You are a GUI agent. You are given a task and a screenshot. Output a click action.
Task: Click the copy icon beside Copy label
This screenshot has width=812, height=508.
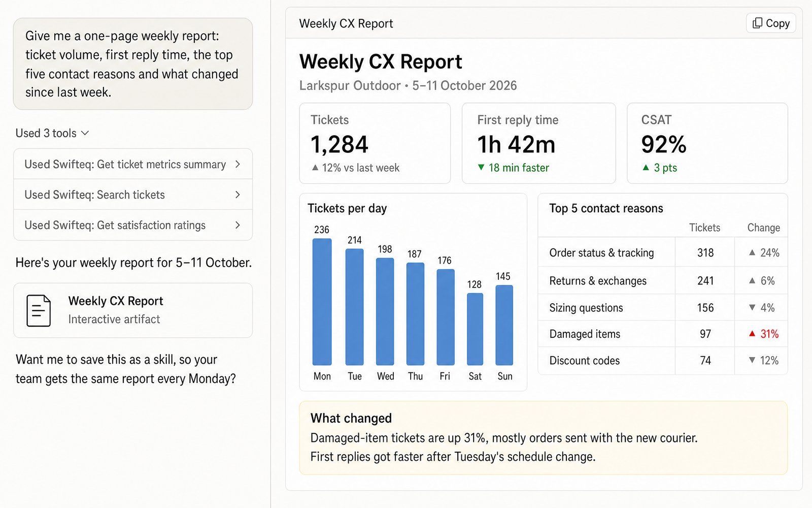click(x=757, y=23)
